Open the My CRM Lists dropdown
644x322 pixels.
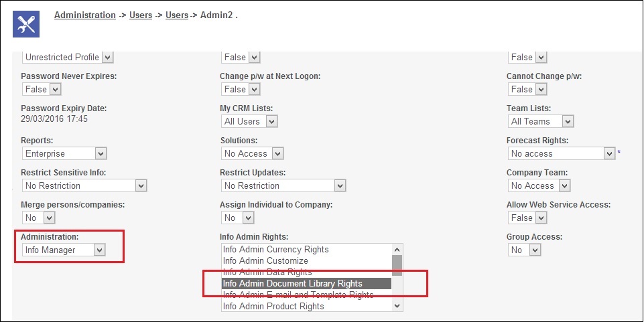(x=249, y=121)
